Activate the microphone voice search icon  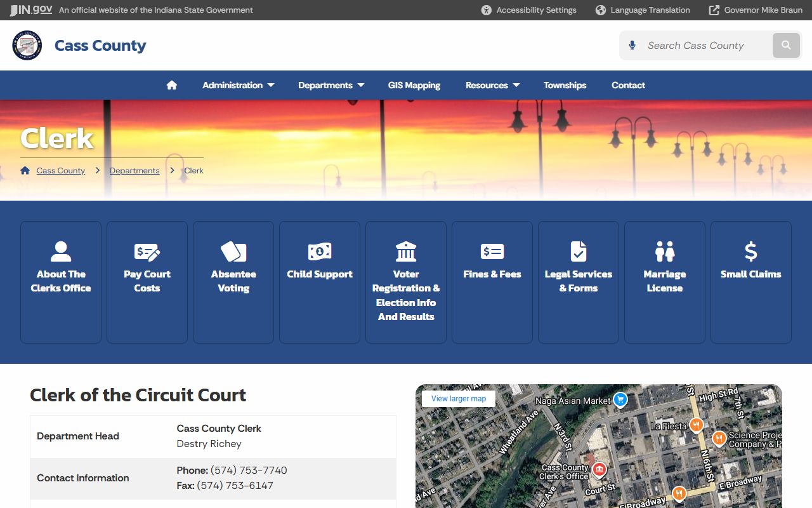click(632, 45)
